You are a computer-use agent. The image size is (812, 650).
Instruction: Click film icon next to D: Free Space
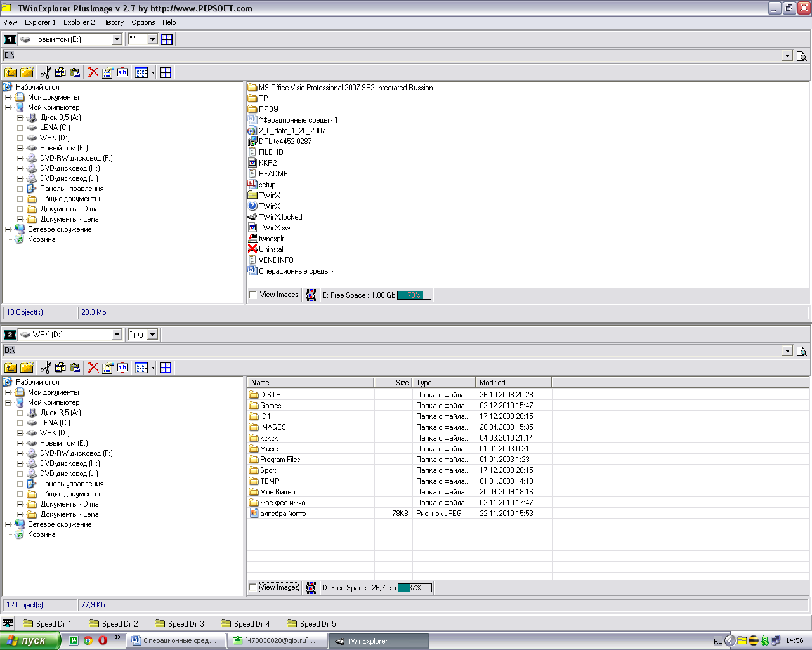click(311, 587)
